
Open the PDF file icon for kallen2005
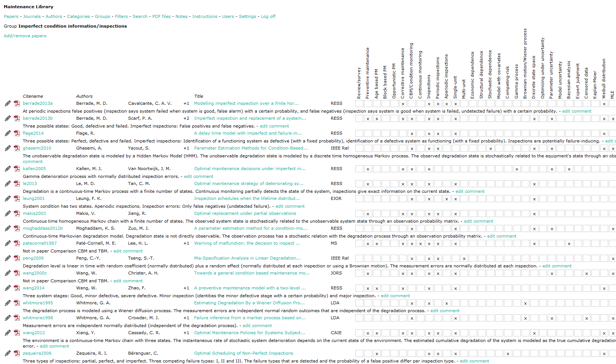[17, 169]
